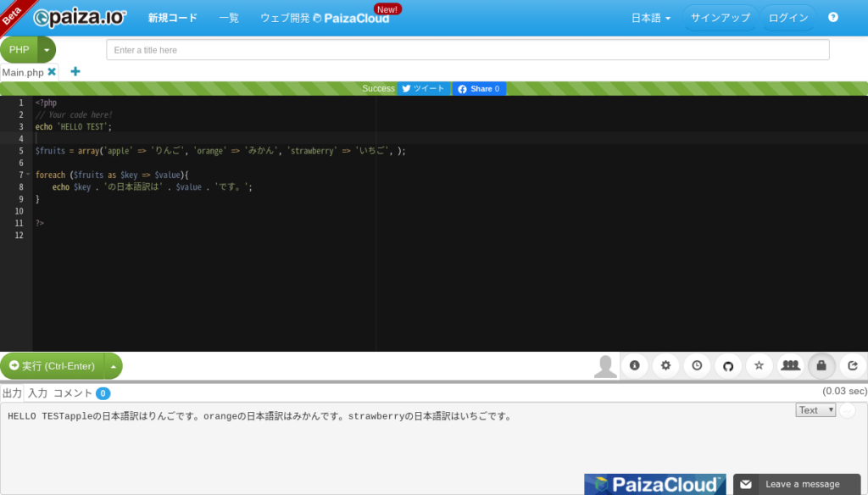This screenshot has height=495, width=868.
Task: Open the 新規コード menu item
Action: 172,17
